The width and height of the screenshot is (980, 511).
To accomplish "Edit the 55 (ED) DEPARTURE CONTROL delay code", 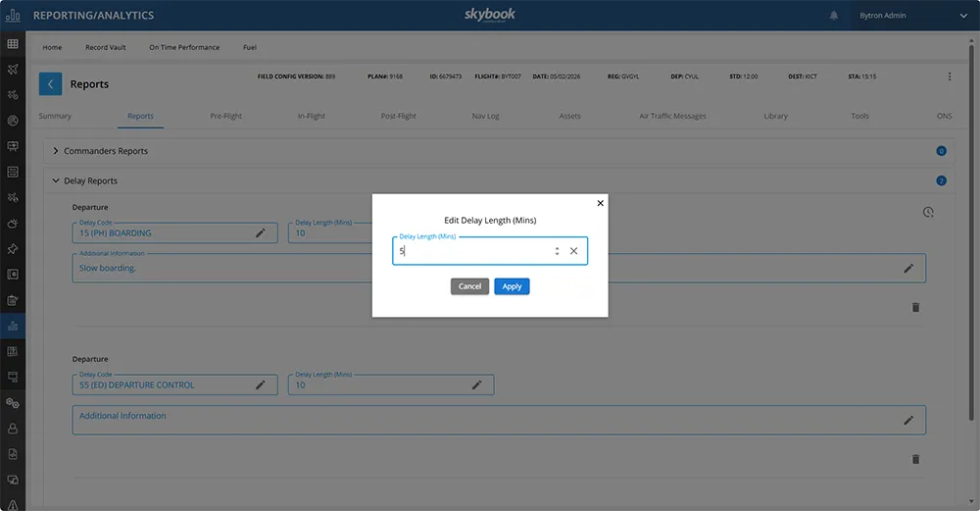I will pos(261,385).
